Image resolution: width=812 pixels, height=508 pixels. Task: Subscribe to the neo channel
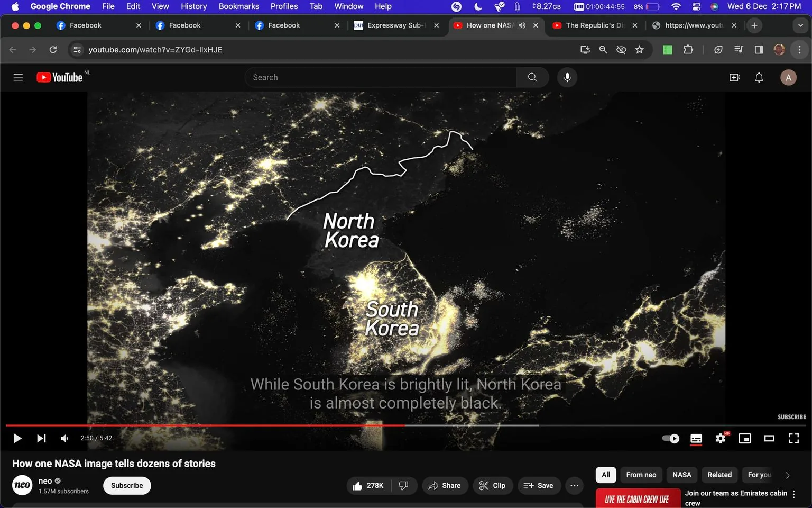coord(126,485)
